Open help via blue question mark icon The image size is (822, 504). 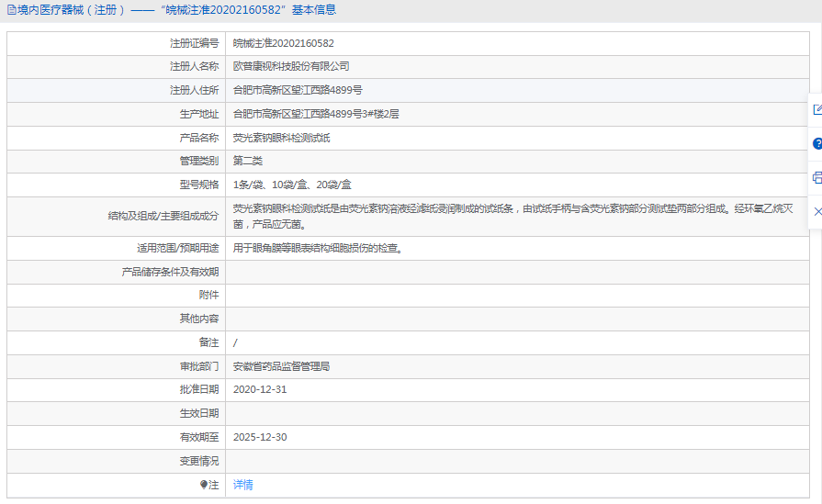(816, 143)
